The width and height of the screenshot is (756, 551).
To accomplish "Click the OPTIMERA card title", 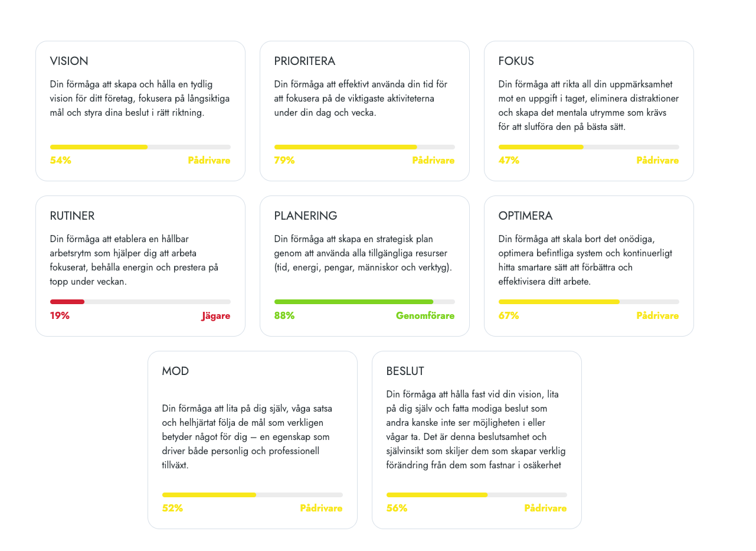I will pos(525,216).
